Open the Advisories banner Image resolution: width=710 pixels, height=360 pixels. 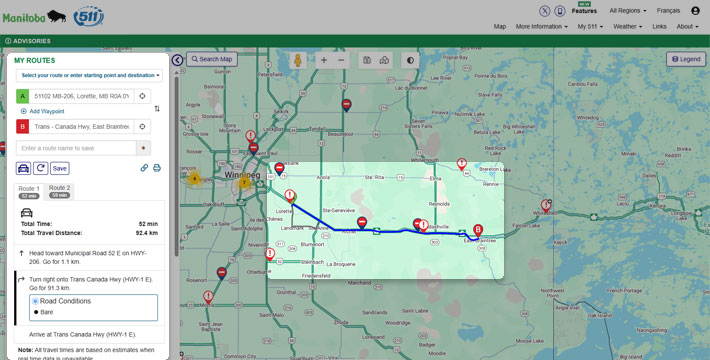click(x=28, y=41)
